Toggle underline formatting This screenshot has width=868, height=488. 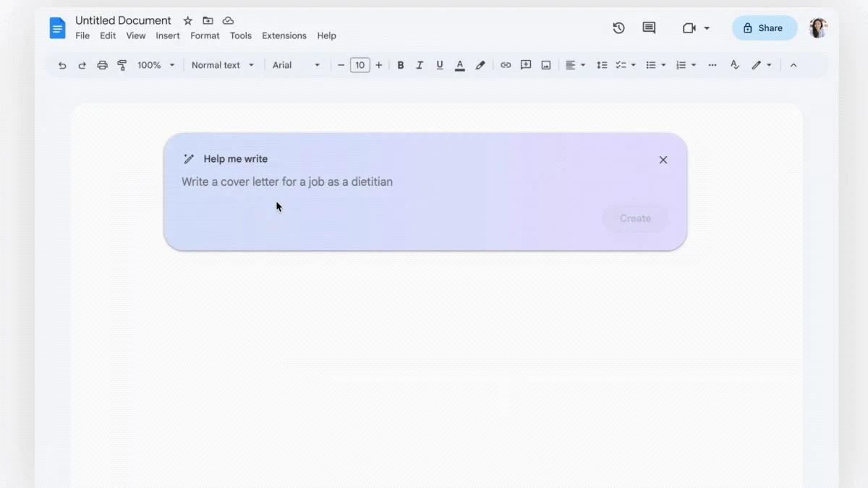coord(439,65)
